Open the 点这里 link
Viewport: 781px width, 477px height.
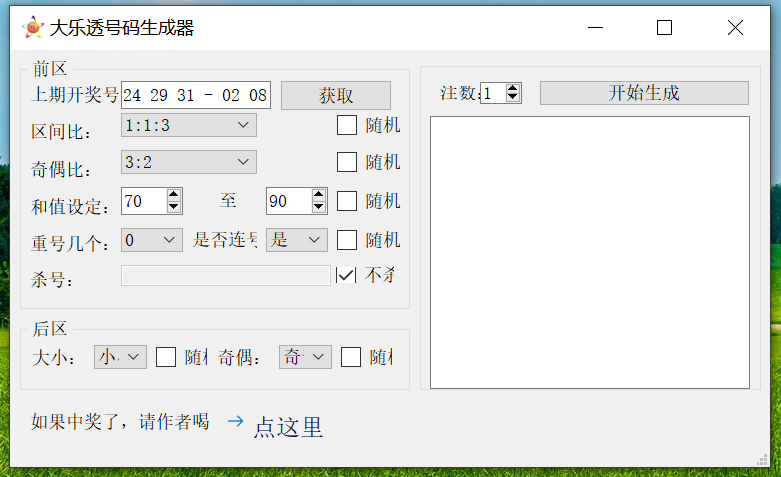(288, 427)
